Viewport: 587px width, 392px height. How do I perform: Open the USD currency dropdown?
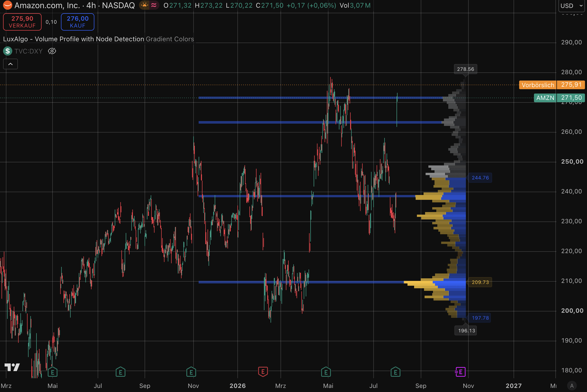click(571, 6)
